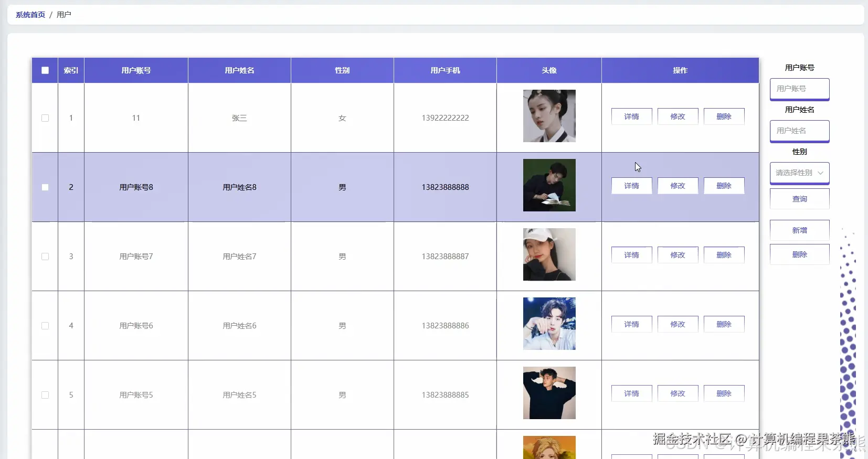The width and height of the screenshot is (868, 459).
Task: Delete 用户姓名8 using row 删除 button
Action: 724,186
